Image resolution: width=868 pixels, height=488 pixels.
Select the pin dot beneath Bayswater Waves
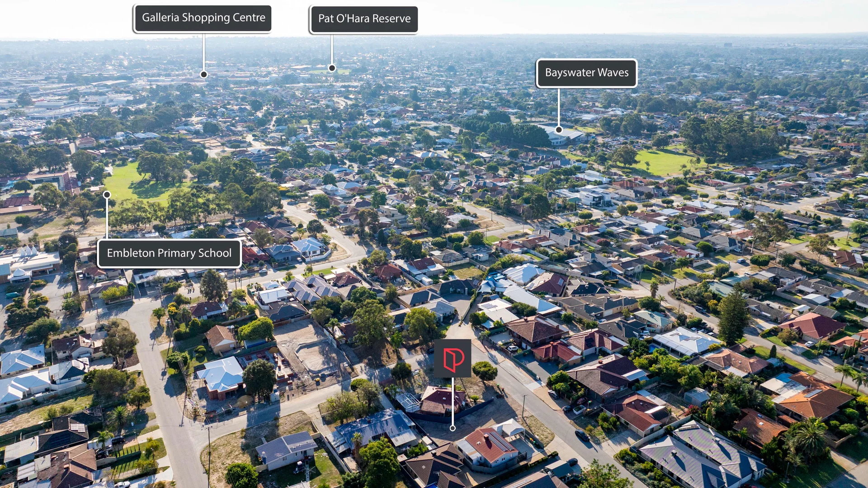coord(559,130)
